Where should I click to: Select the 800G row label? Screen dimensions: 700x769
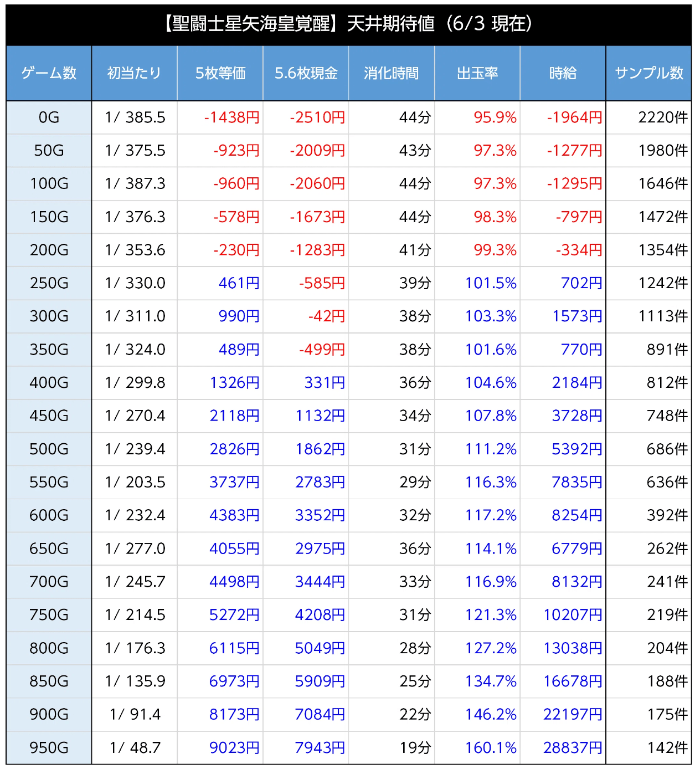pyautogui.click(x=49, y=648)
